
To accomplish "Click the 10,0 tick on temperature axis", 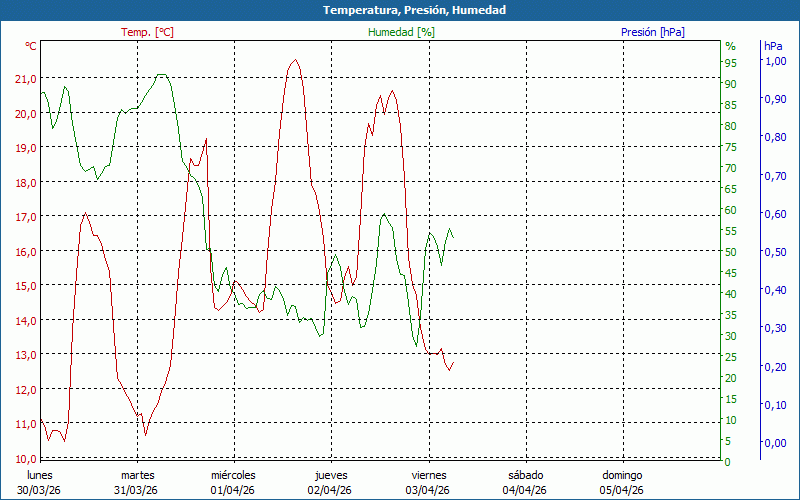I will [x=25, y=458].
